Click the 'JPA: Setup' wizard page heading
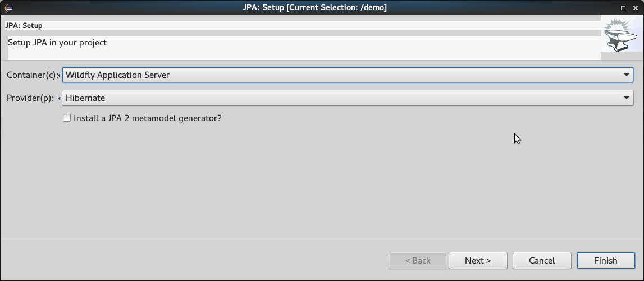The width and height of the screenshot is (644, 281). click(24, 25)
